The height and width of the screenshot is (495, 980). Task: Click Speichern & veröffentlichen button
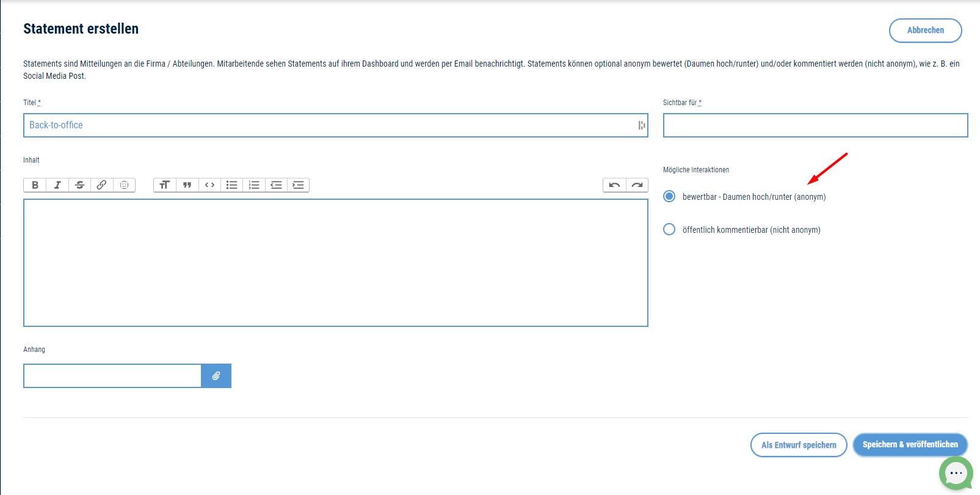(x=910, y=444)
